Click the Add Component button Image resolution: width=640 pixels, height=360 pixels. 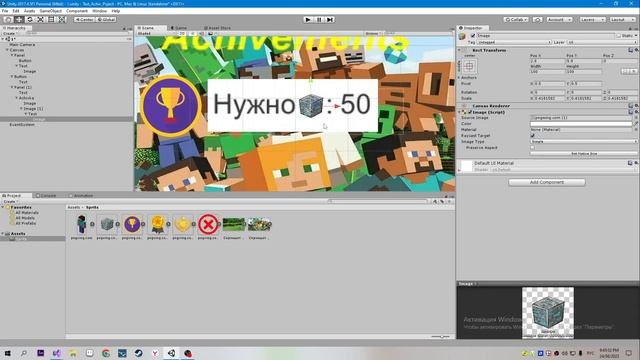click(547, 182)
